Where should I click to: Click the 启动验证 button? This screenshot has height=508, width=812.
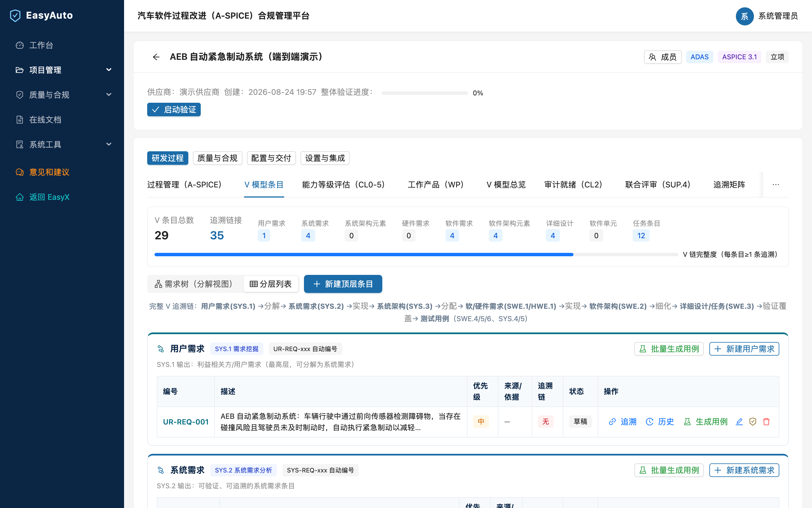pos(174,110)
